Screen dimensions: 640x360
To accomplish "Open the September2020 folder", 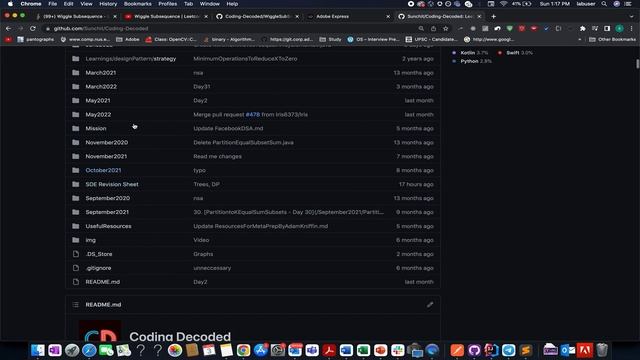I will (x=107, y=198).
